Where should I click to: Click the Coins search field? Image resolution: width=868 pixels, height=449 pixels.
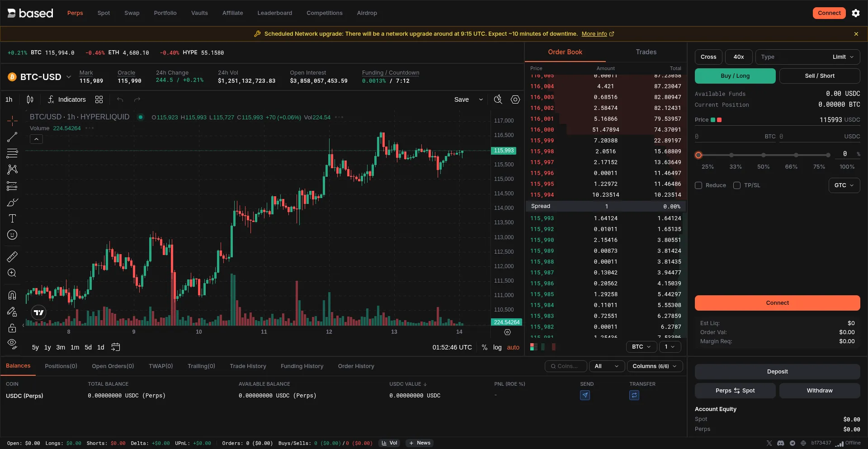pos(567,366)
